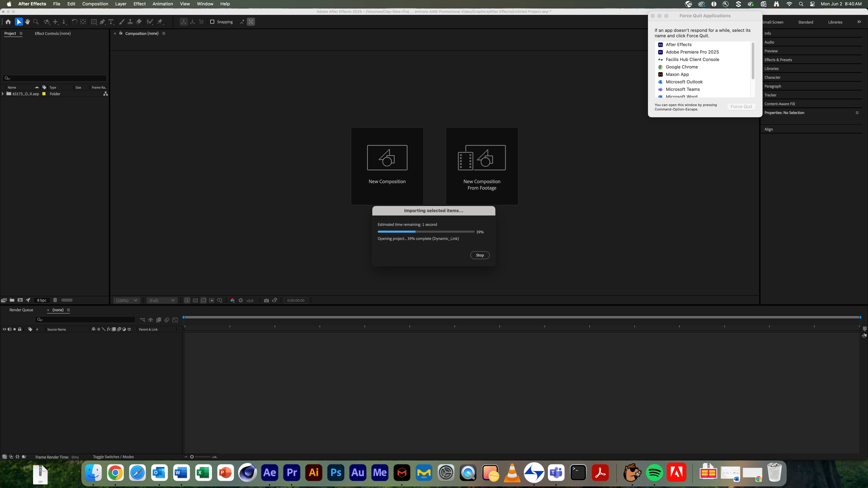The image size is (868, 488).
Task: Enable the Snapping checkbox
Action: tap(212, 22)
